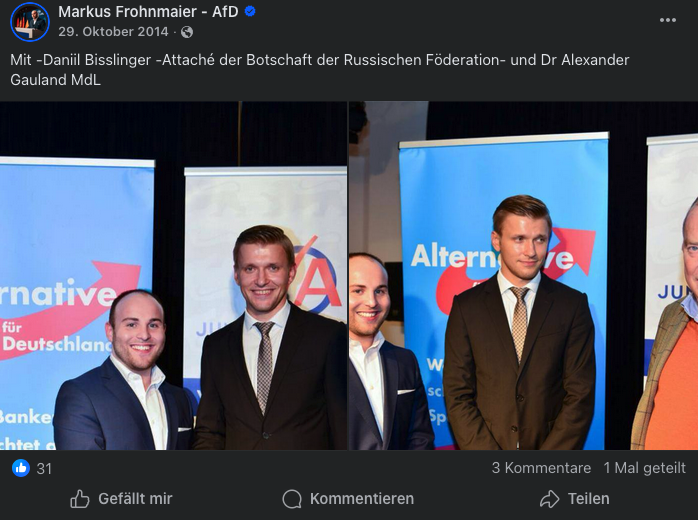Click the thumbs-up Gefällt mir icon
Image resolution: width=698 pixels, height=520 pixels.
[80, 499]
